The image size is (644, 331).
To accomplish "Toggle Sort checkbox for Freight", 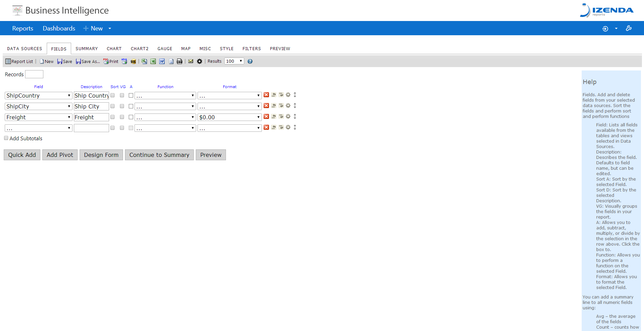I will 112,117.
